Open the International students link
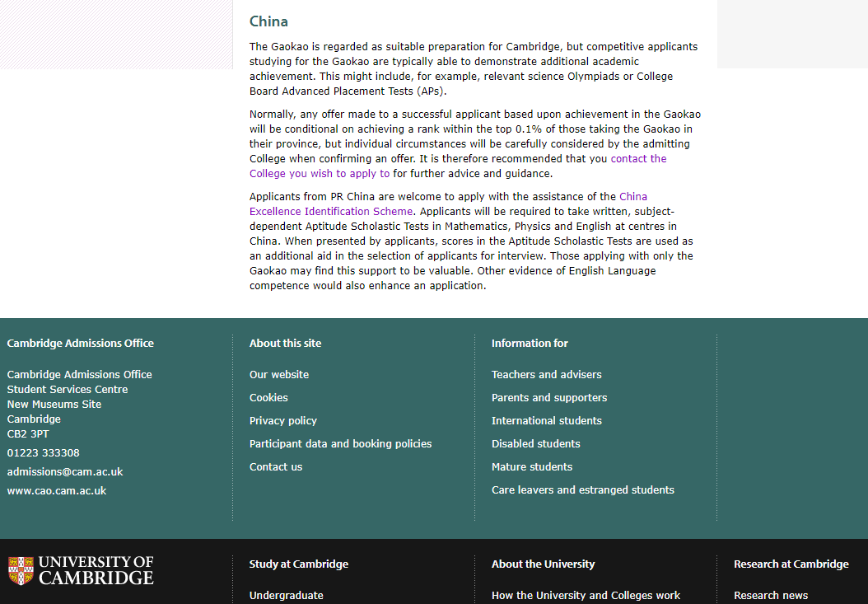This screenshot has height=604, width=868. pyautogui.click(x=546, y=420)
